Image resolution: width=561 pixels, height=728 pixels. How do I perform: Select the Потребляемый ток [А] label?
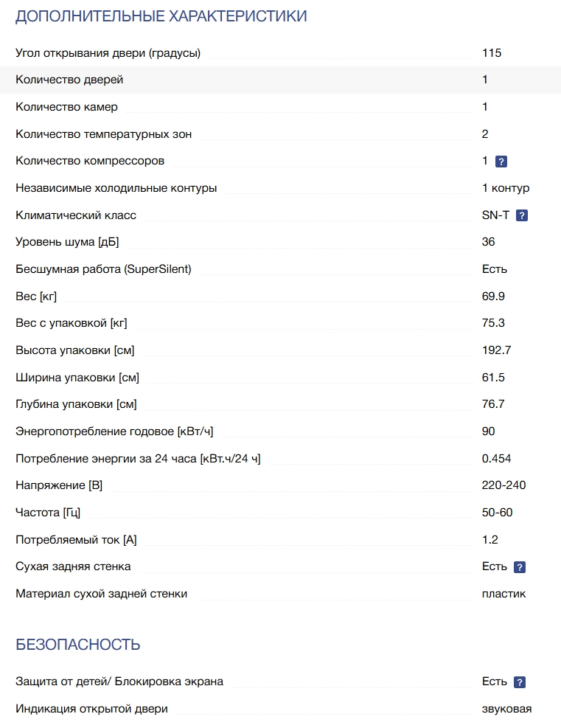click(76, 540)
